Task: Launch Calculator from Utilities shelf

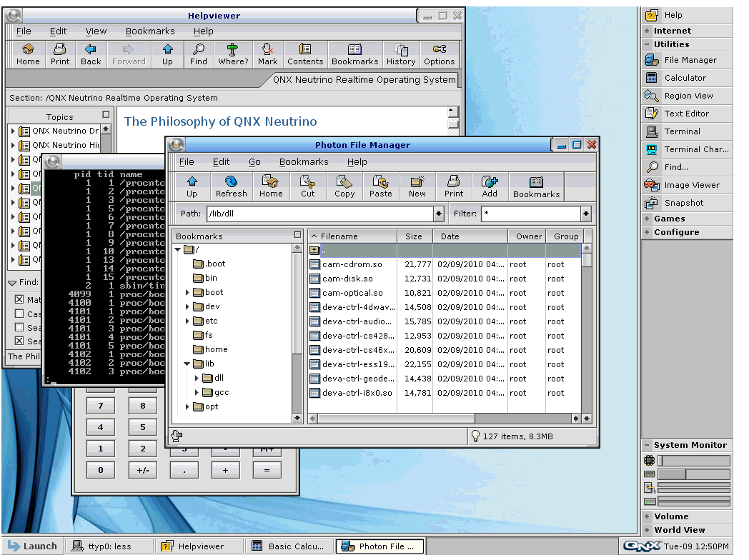Action: pos(686,78)
